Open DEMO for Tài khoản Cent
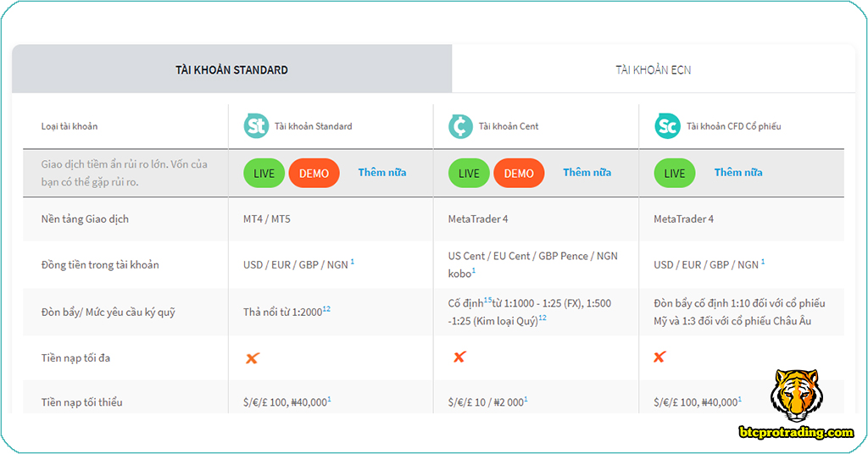The height and width of the screenshot is (454, 868). click(519, 173)
